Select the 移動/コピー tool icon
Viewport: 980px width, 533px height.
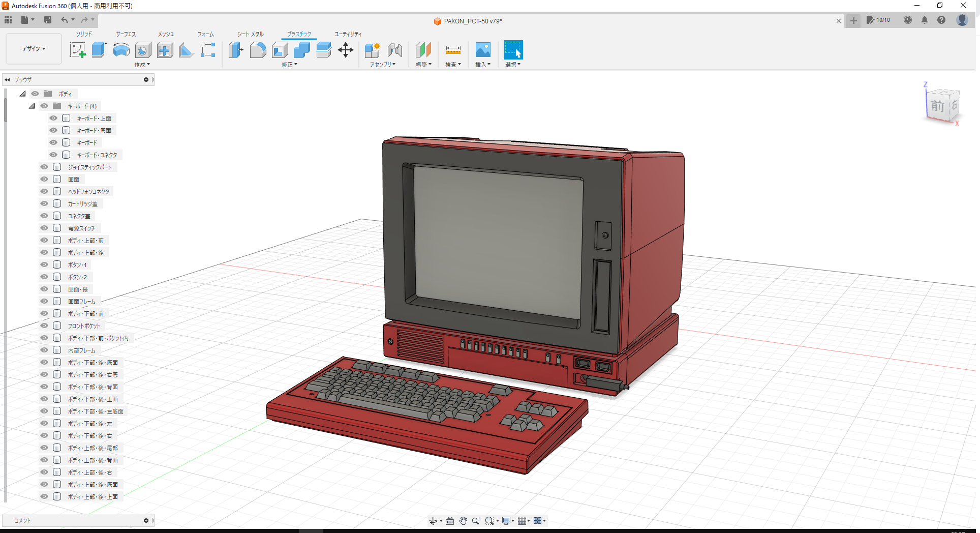tap(346, 50)
